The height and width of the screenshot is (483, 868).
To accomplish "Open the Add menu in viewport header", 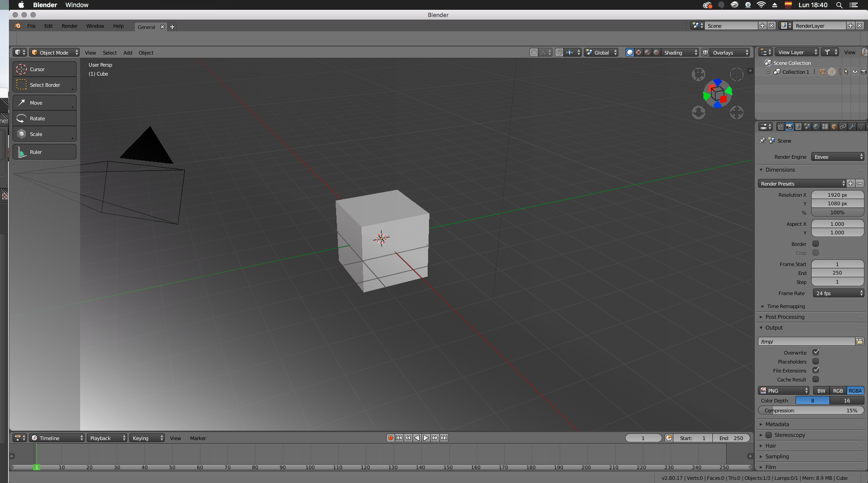I will tap(128, 53).
